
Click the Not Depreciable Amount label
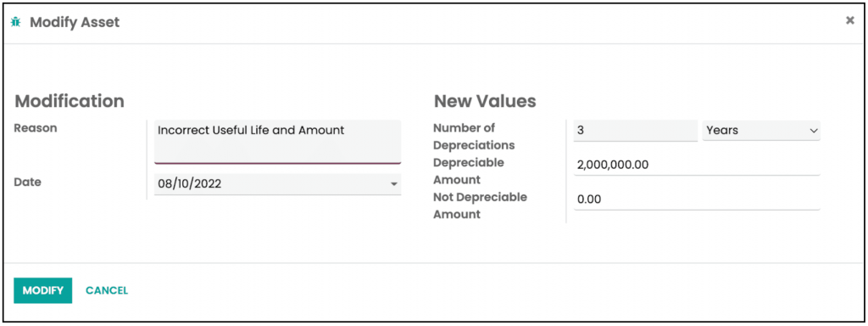[480, 205]
